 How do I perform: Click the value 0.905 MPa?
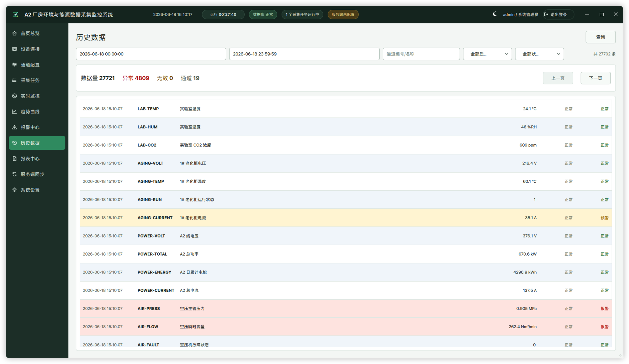click(526, 309)
